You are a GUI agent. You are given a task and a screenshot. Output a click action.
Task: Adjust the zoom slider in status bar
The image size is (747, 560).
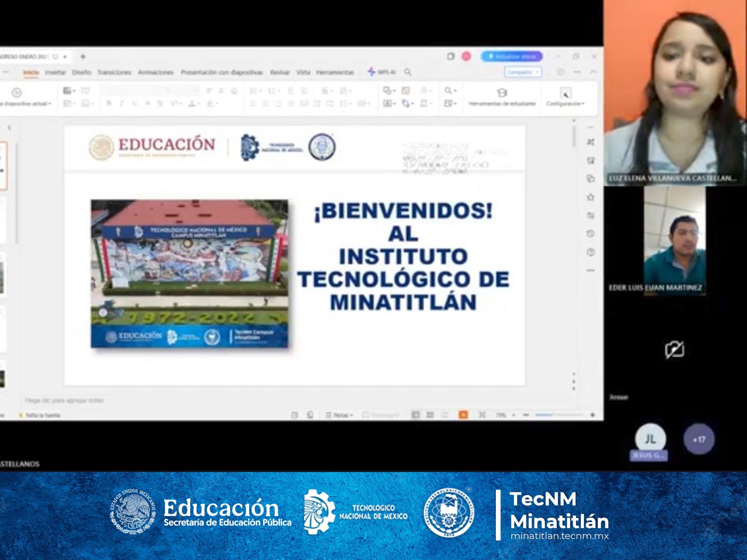tap(559, 415)
